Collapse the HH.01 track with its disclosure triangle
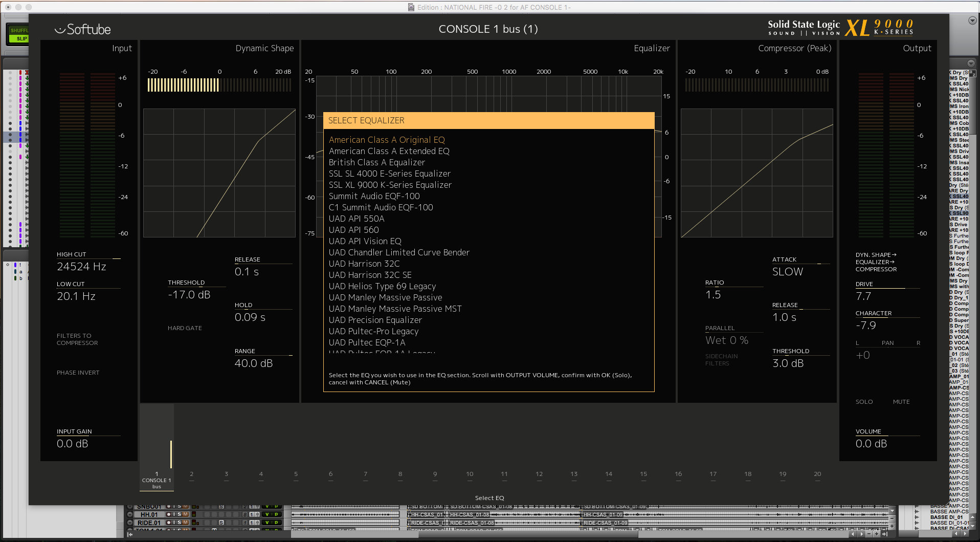This screenshot has width=980, height=542. [x=130, y=514]
